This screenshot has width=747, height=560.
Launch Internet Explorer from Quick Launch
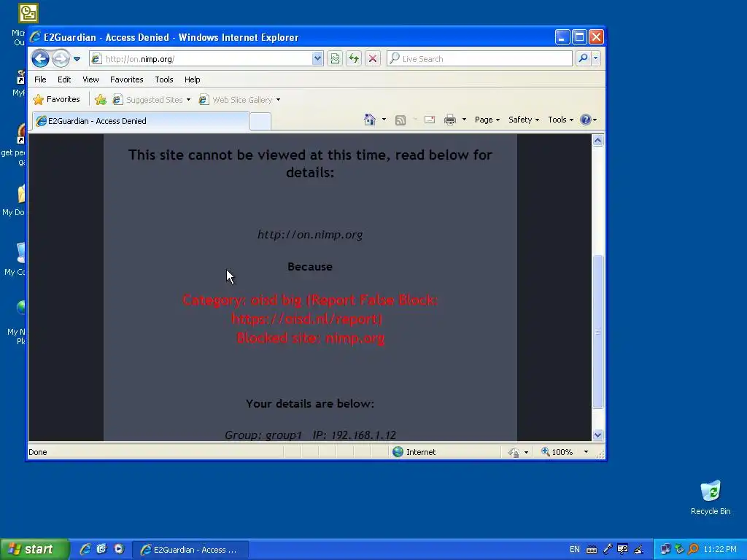85,549
